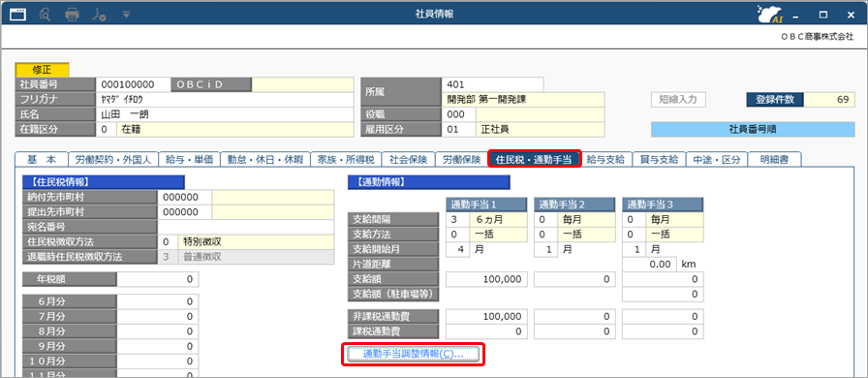Viewport: 868px width, 378px height.
Task: Click the 正社員 employment type text
Action: coord(495,130)
